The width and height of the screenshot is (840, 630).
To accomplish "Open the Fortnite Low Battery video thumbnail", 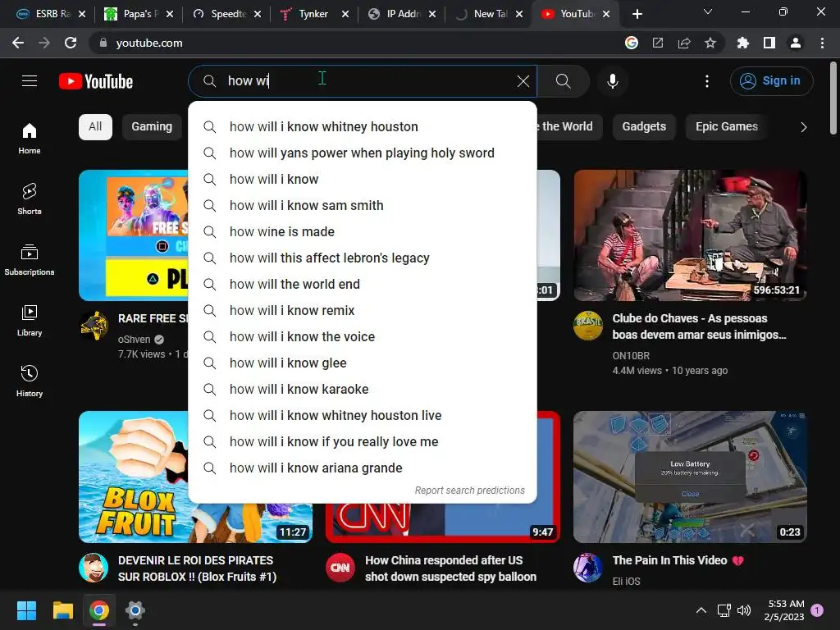I will point(690,477).
